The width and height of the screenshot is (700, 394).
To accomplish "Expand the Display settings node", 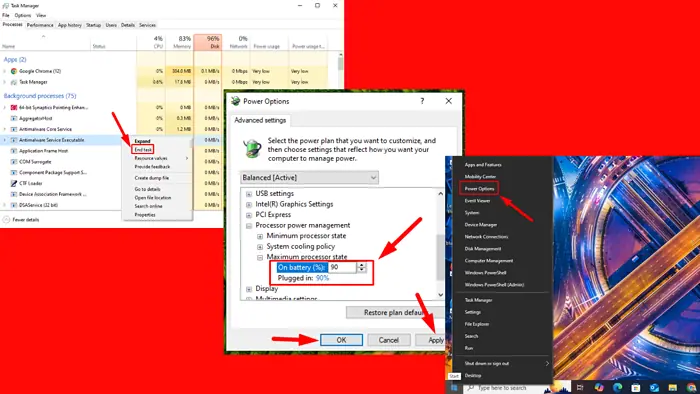I will [249, 289].
